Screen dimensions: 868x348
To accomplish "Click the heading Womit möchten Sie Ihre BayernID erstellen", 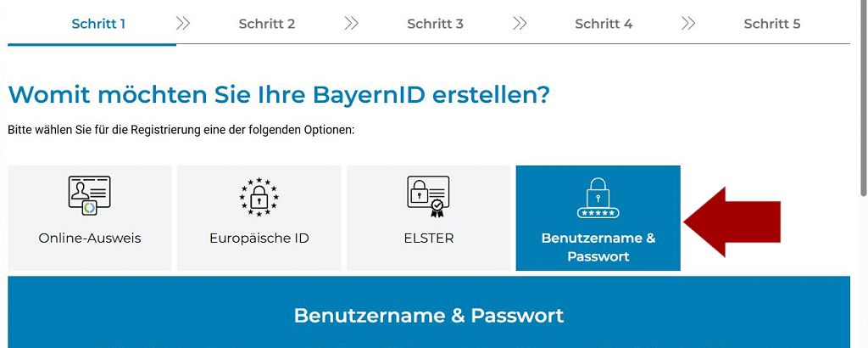I will [279, 94].
